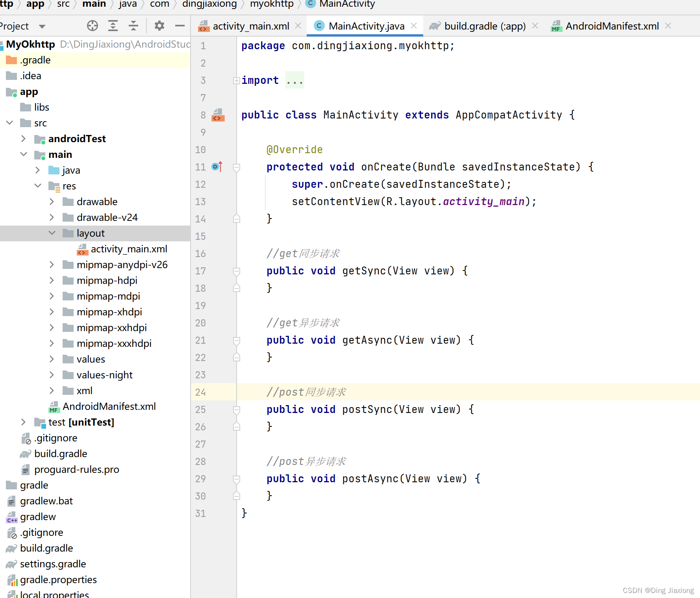Switch to activity_main.xml tab
Screen dimensions: 700x598
pos(251,26)
